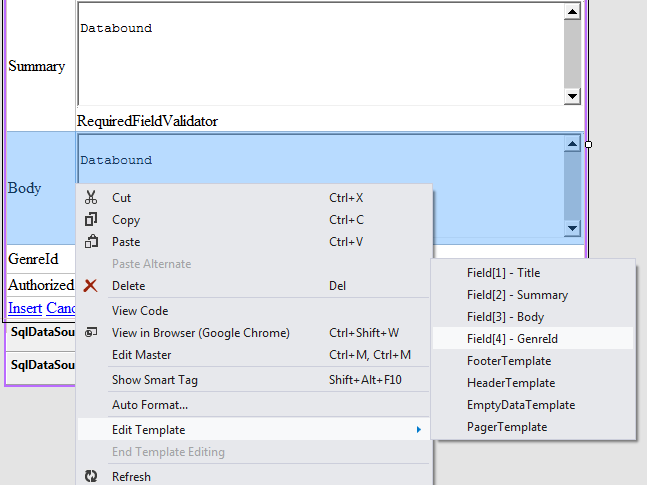
Task: Click the Refresh icon
Action: (x=91, y=477)
